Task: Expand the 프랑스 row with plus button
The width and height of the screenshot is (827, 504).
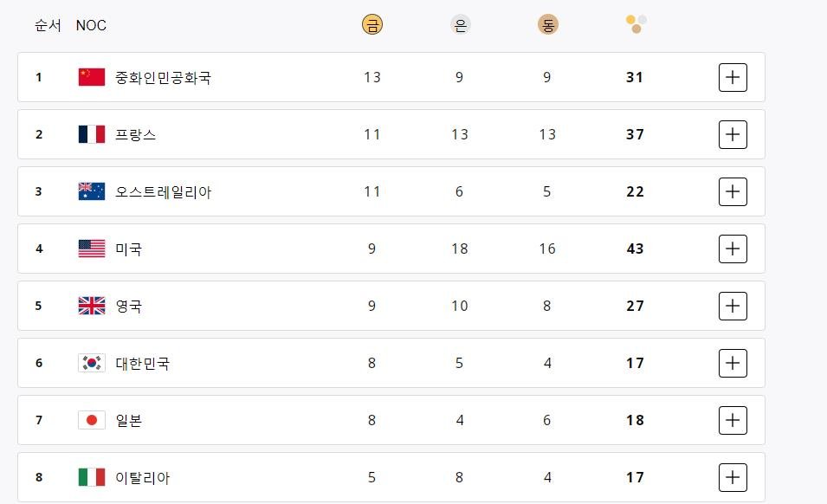Action: click(733, 134)
